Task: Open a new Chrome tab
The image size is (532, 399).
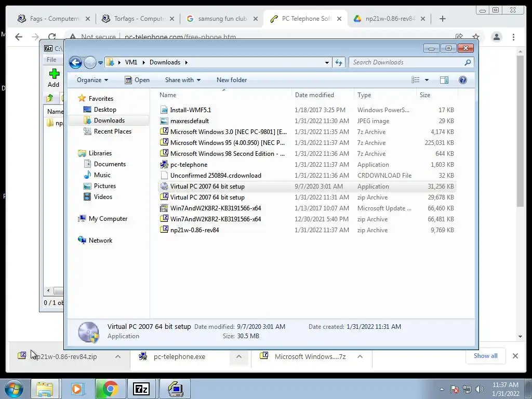Action: tap(443, 19)
